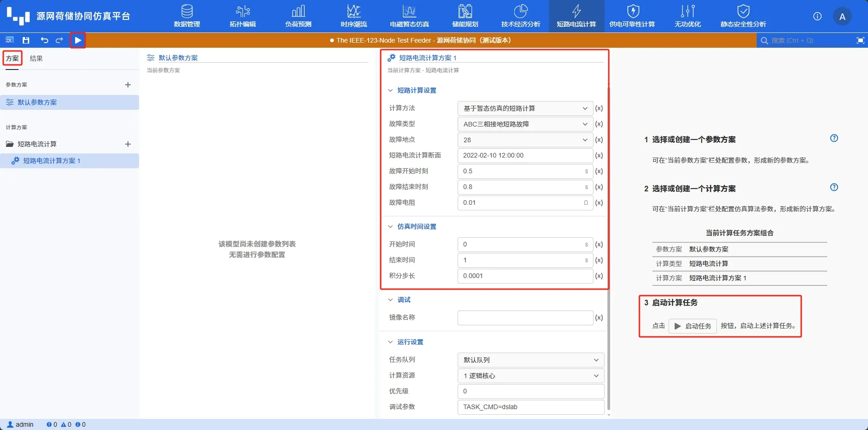The height and width of the screenshot is (430, 868).
Task: Select 默认参数方案 in the sidebar
Action: 70,102
